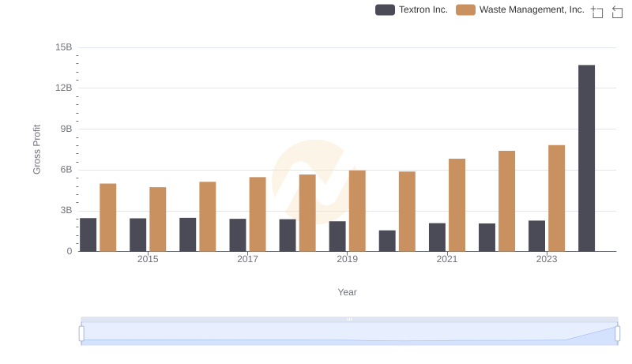Grab the right data zoom slider handle
Image resolution: width=632 pixels, height=364 pixels.
[617, 333]
